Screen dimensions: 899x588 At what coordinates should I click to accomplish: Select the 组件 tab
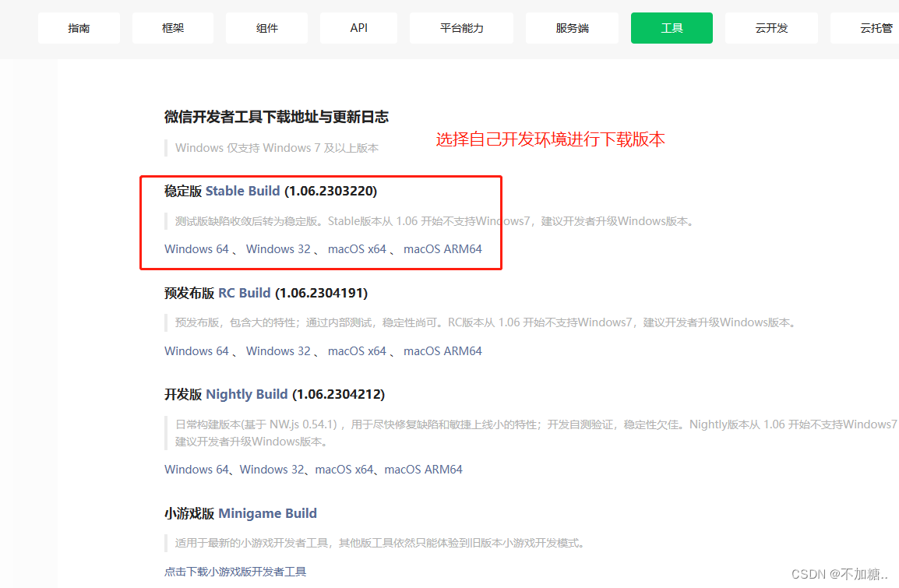coord(266,28)
